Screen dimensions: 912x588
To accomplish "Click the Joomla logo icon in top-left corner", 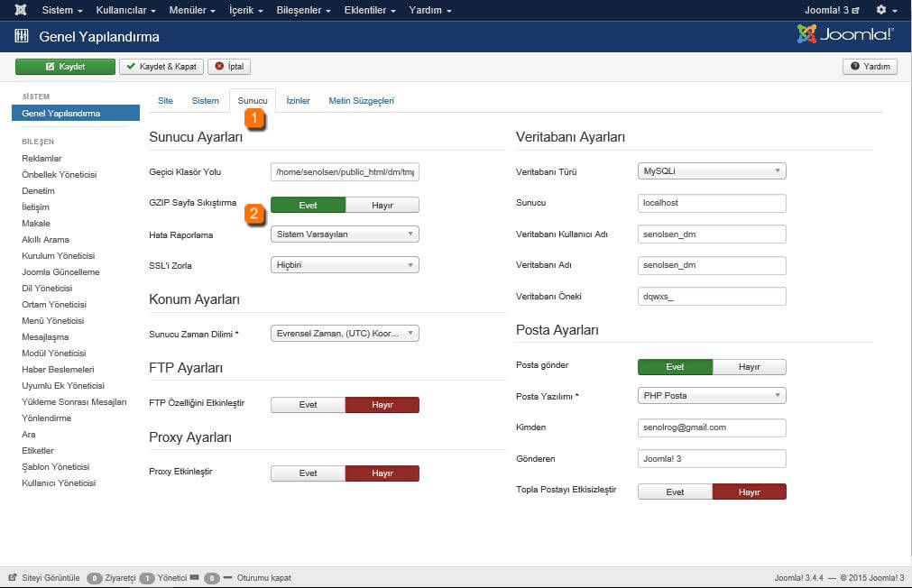I will [x=20, y=10].
